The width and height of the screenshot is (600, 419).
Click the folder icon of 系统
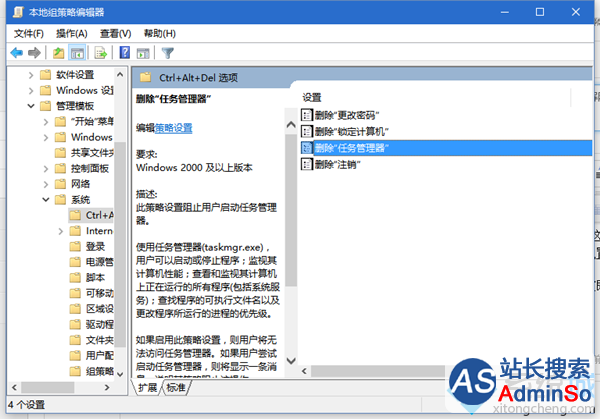(x=60, y=199)
